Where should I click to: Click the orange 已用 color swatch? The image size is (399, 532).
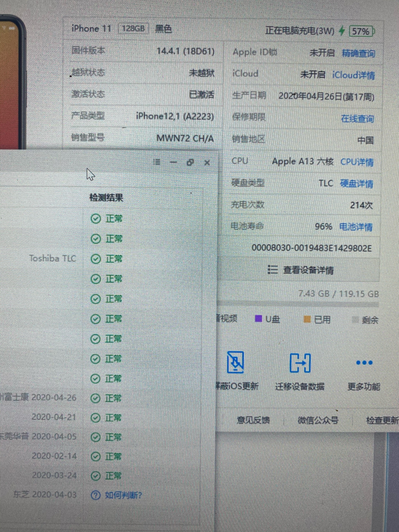307,319
